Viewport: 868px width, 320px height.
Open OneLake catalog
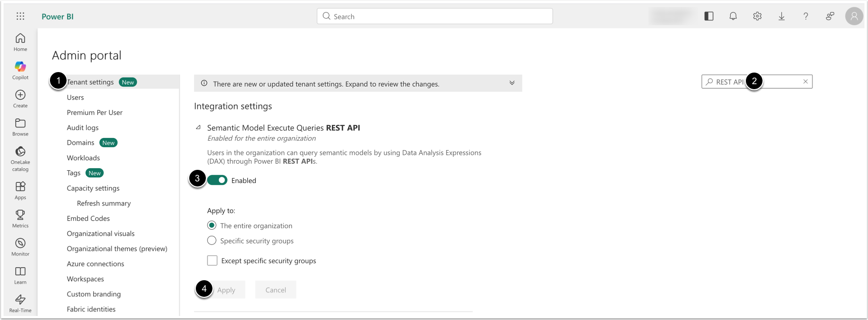(x=20, y=158)
